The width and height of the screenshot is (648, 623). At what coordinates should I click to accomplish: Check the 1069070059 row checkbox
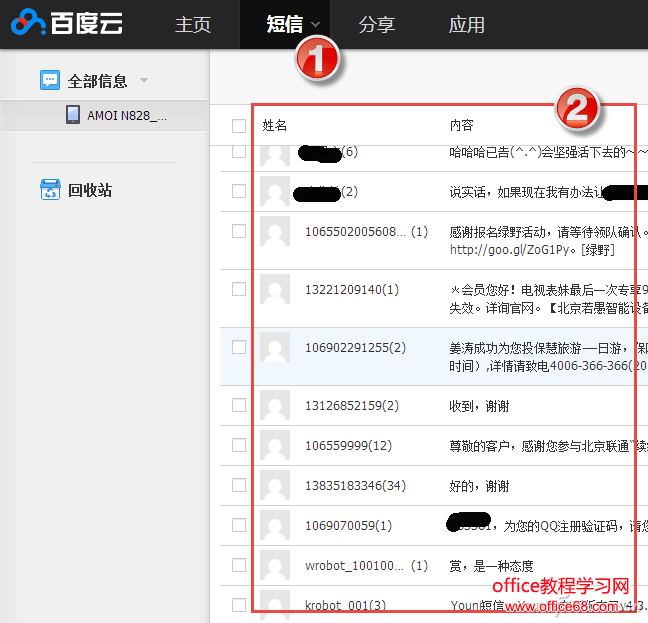pos(239,525)
